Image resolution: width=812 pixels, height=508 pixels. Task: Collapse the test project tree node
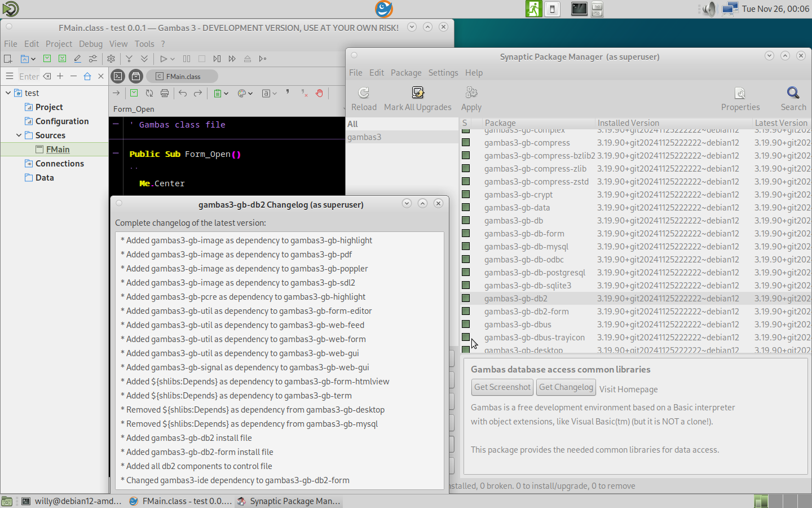click(x=8, y=93)
